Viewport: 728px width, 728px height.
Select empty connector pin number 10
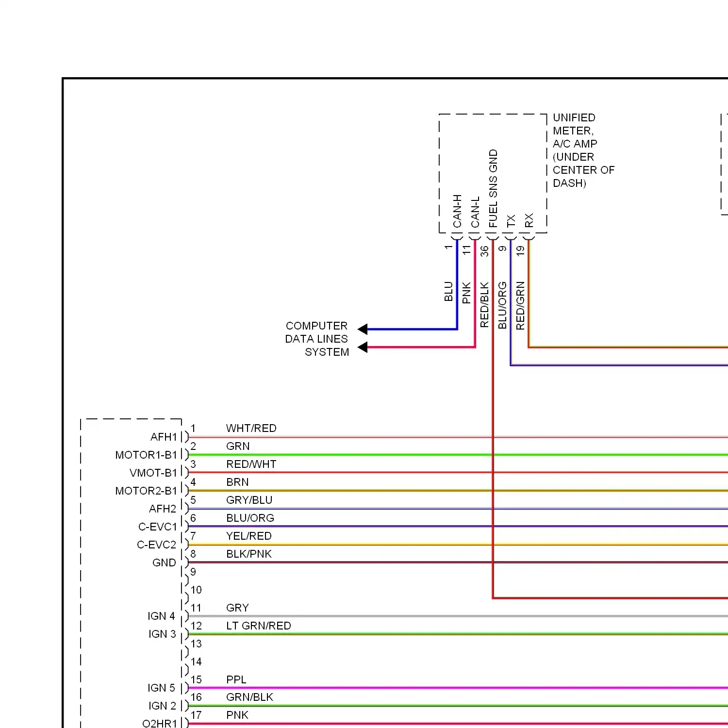[196, 590]
